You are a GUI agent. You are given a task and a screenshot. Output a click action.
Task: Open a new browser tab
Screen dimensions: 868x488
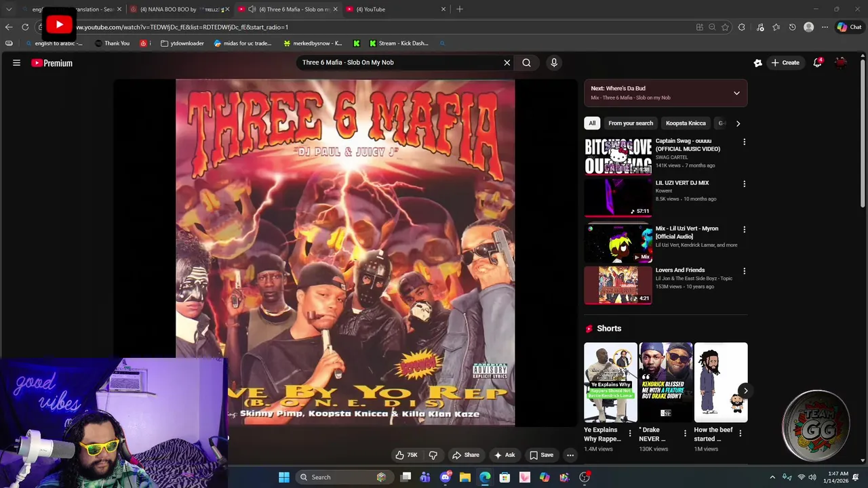click(x=460, y=9)
